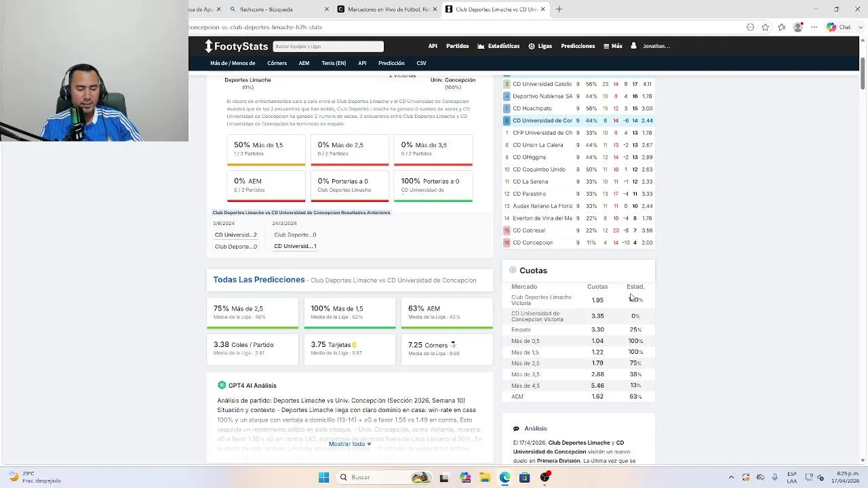Close the flashscore - Búsqueda tab
The width and height of the screenshot is (868, 488).
[327, 9]
